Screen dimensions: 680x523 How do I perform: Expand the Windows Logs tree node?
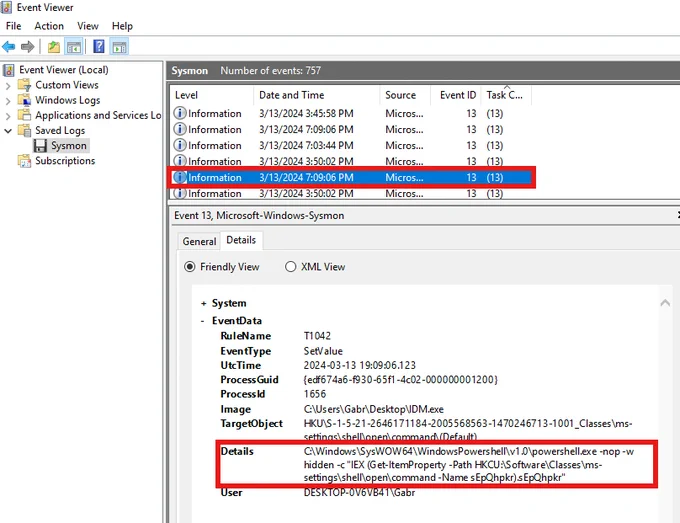click(8, 101)
